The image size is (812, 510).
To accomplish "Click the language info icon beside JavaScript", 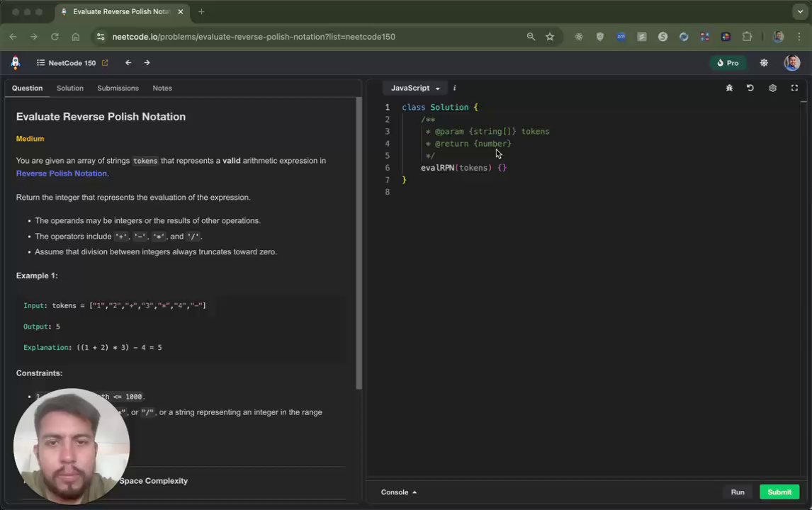I will point(454,88).
